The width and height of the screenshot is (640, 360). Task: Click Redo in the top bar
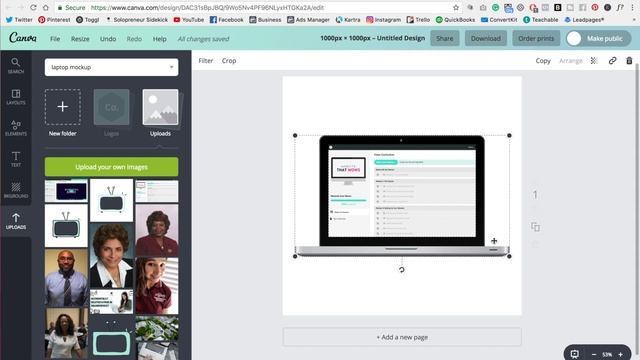[134, 39]
